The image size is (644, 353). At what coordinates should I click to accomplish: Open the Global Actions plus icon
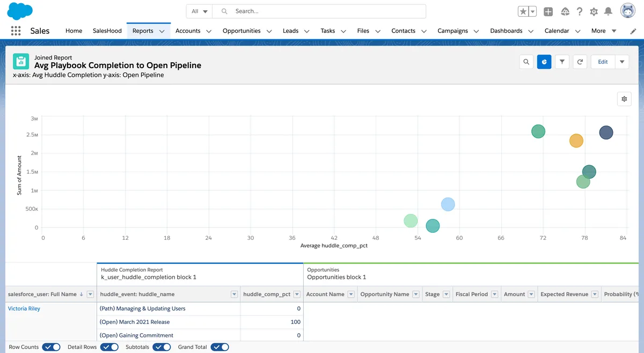(548, 11)
